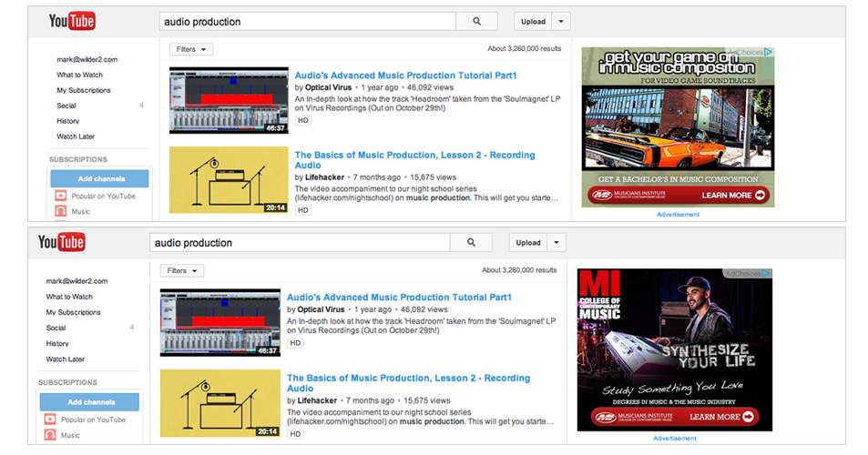
Task: Click Lifehacker channel name in top screenshot
Action: (324, 177)
